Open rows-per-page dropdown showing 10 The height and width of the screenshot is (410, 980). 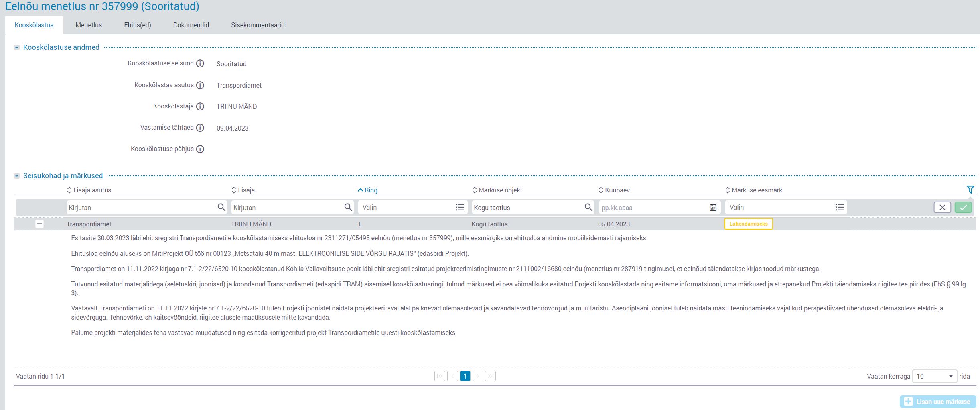click(934, 376)
